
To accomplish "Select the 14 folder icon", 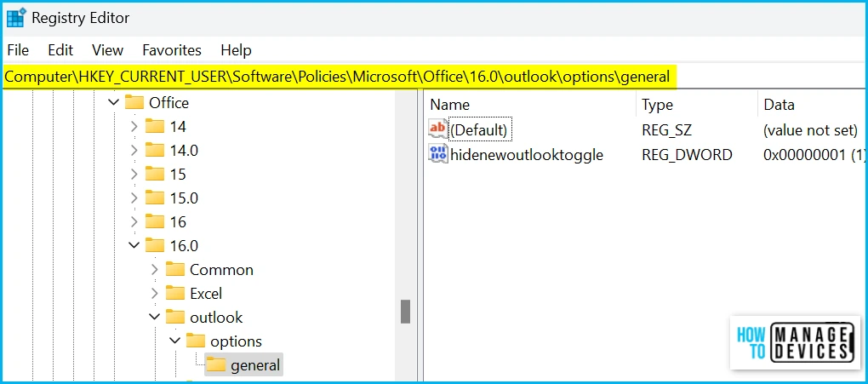I will (155, 126).
